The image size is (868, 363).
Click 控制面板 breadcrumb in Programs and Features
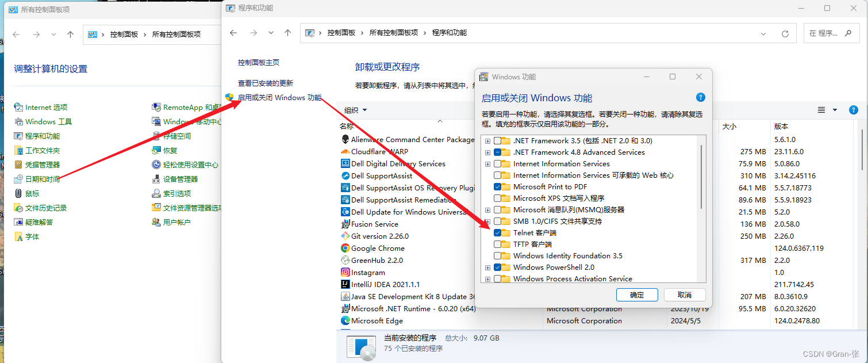(341, 33)
